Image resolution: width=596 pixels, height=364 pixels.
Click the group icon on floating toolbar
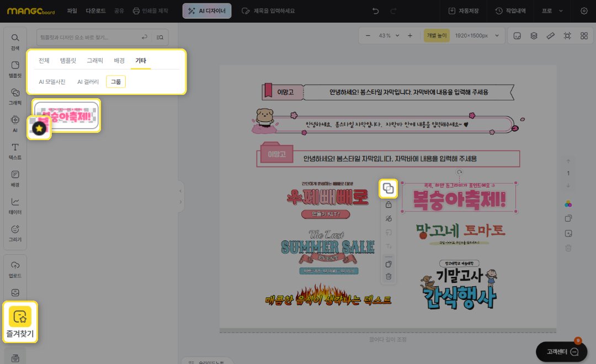click(x=389, y=189)
